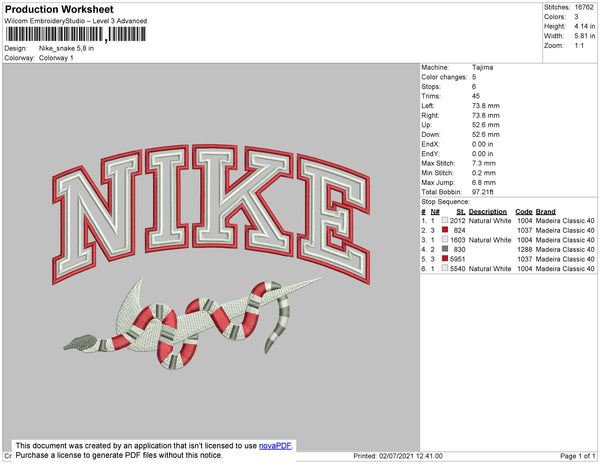The image size is (600, 464).
Task: Select the height value '4.14 in'
Action: 585,26
